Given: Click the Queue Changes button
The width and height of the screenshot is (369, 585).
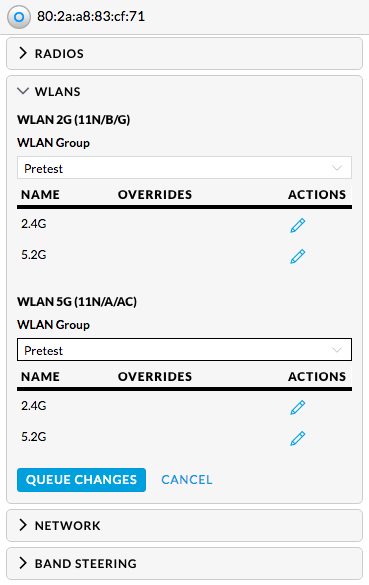Looking at the screenshot, I should point(81,480).
